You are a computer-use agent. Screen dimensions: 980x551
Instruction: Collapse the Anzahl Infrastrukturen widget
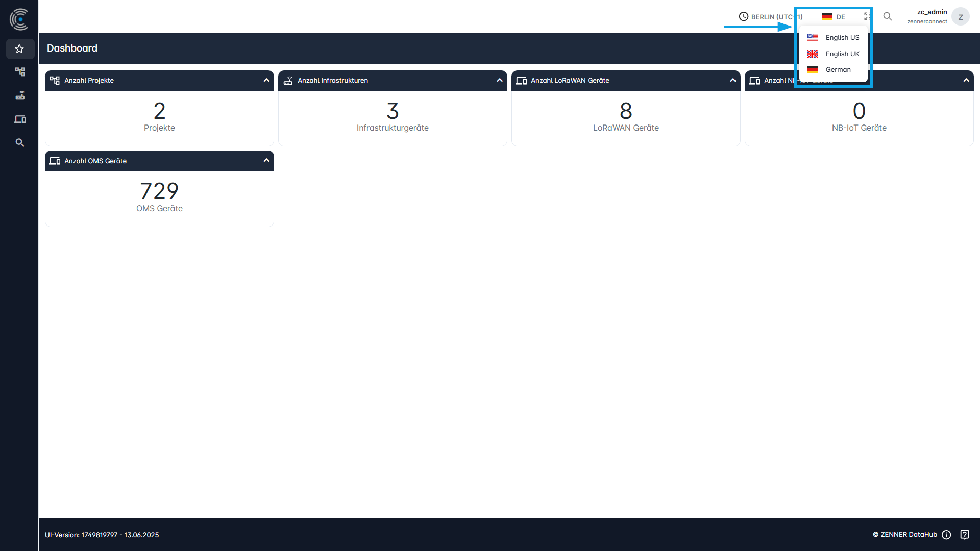click(500, 80)
